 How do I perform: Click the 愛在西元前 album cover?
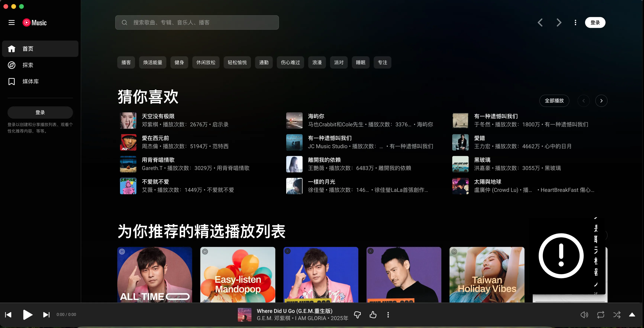[128, 142]
